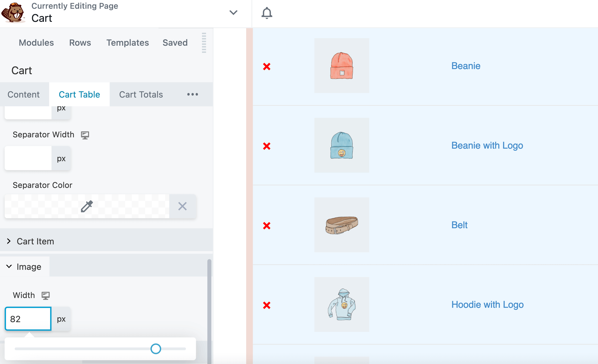The image size is (598, 364).
Task: Drag the Image Width slider
Action: click(x=156, y=348)
